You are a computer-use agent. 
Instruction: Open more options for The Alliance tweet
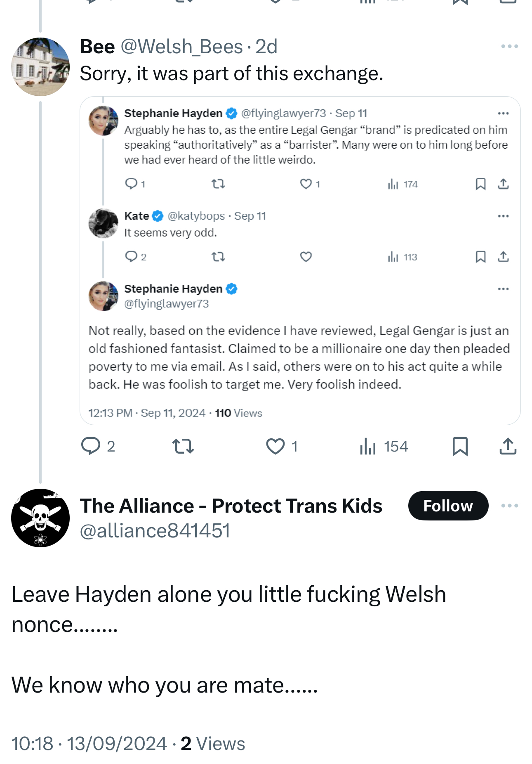pos(509,506)
